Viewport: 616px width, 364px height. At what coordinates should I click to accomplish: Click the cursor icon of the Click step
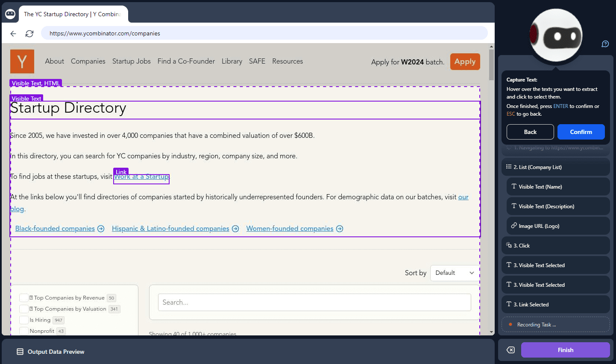point(509,245)
